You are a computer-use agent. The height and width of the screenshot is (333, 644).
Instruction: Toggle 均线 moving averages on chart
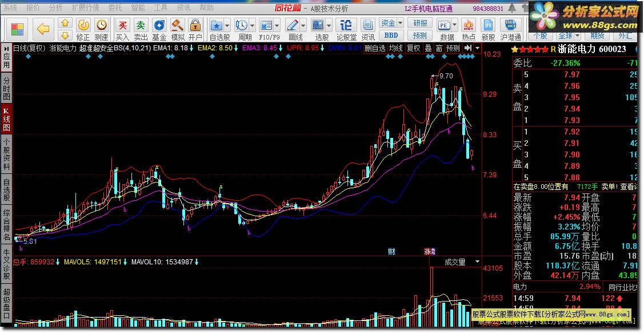(x=396, y=48)
